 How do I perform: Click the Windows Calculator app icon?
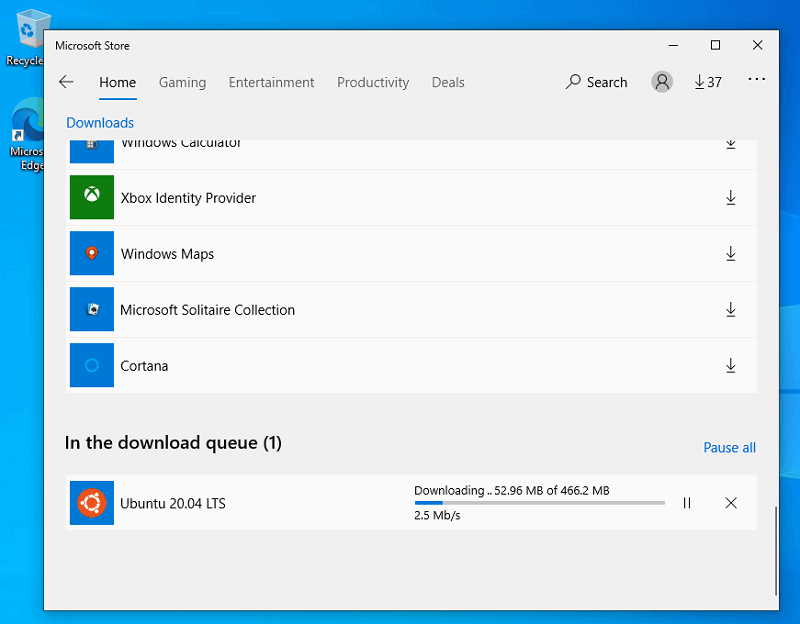point(92,151)
